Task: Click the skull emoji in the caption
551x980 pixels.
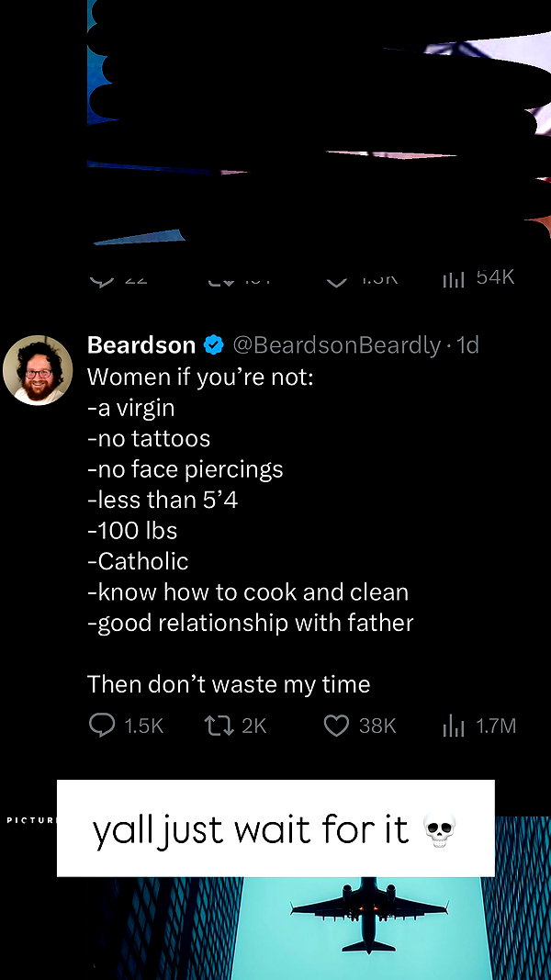Action: click(440, 830)
